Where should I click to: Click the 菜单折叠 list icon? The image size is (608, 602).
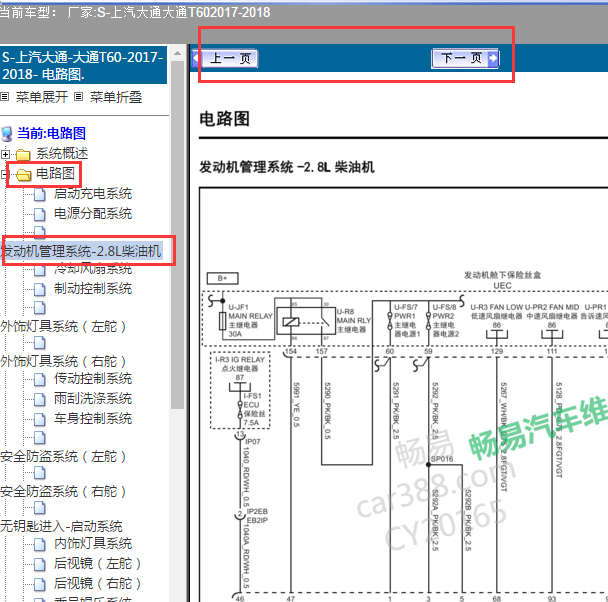coord(78,97)
